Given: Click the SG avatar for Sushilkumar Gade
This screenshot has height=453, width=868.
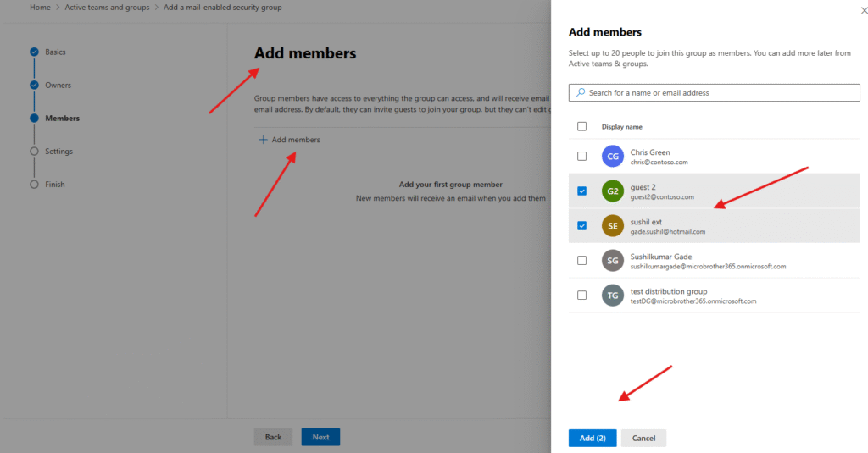Looking at the screenshot, I should coord(612,261).
